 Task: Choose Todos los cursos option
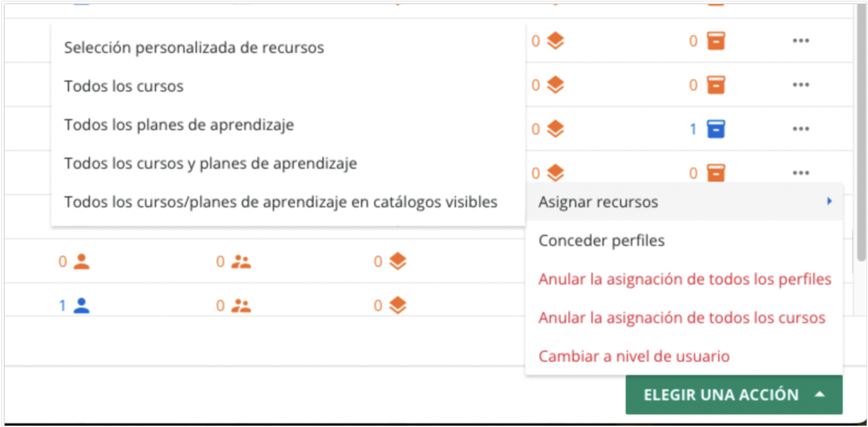pos(124,86)
